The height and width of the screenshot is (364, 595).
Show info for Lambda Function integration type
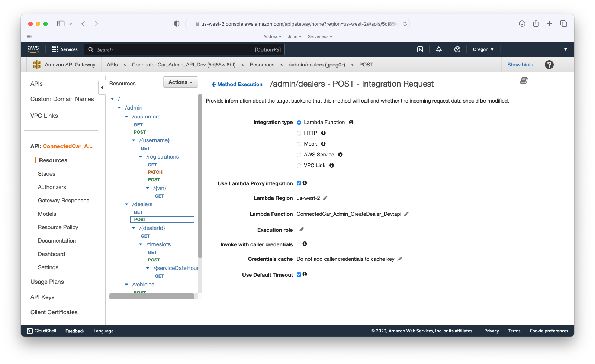351,122
